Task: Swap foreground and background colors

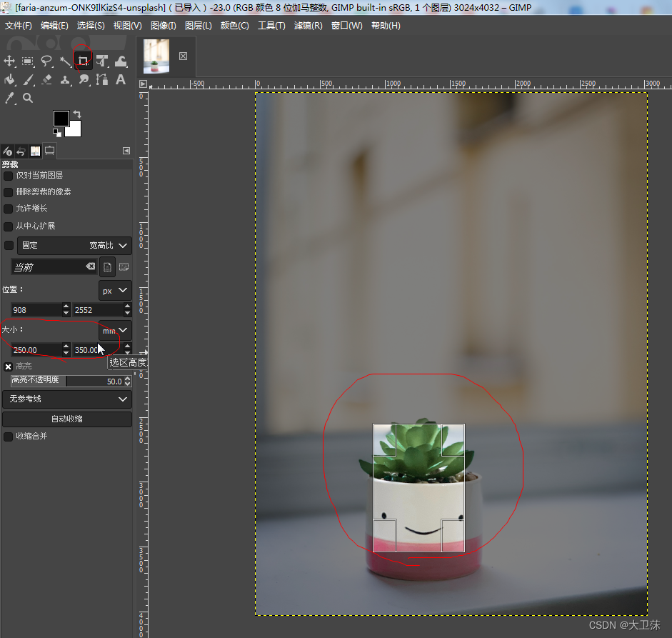Action: (77, 114)
